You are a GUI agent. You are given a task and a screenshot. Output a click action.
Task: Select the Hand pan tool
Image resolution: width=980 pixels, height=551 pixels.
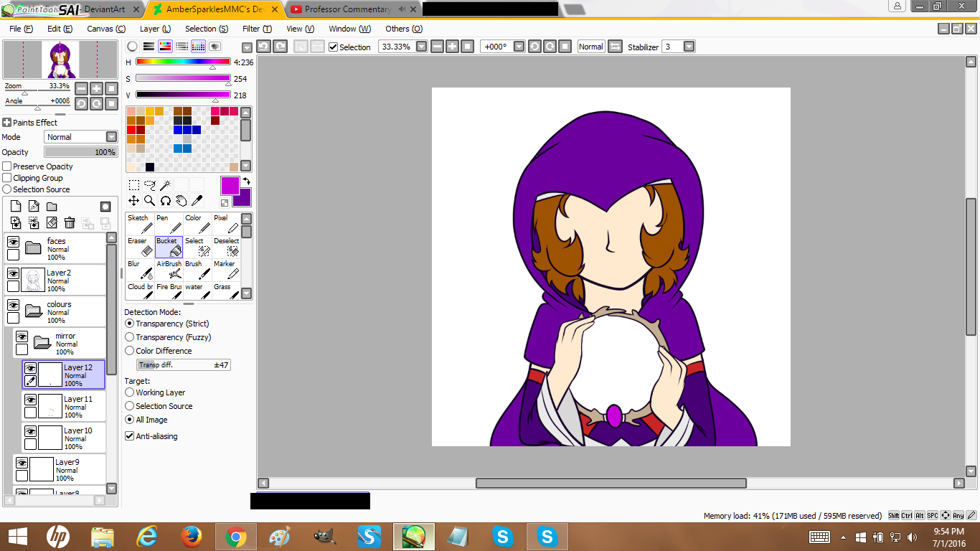182,201
